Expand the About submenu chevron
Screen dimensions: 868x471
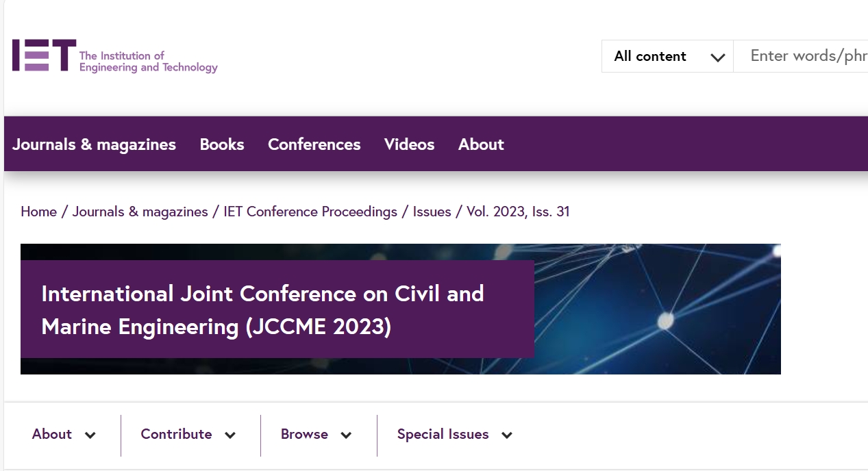pos(90,435)
